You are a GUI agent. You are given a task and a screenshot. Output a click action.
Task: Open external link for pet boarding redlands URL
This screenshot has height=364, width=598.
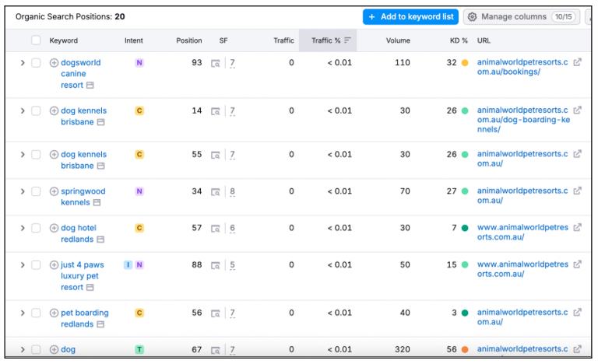tap(577, 313)
